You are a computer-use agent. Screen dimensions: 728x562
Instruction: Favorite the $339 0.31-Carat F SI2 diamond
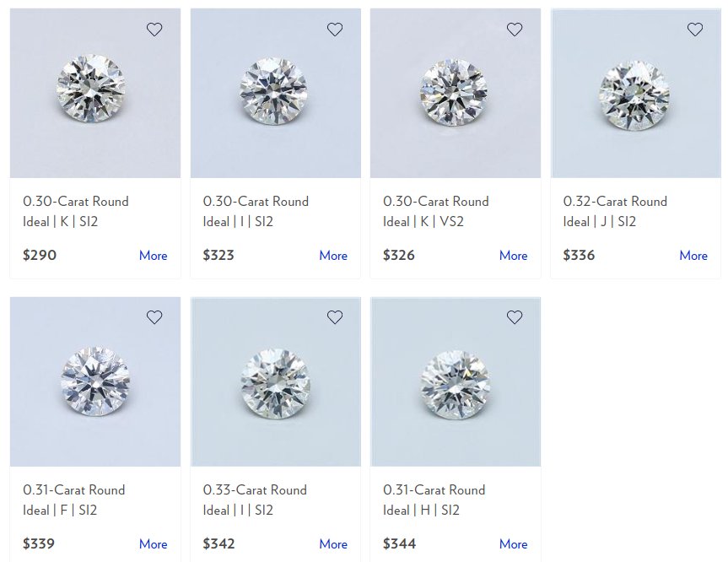pos(154,317)
